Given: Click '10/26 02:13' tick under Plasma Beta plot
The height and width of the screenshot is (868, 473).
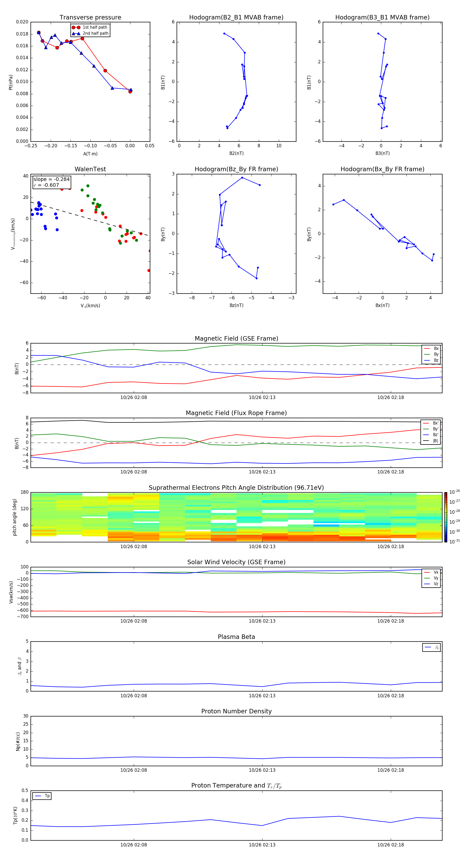Looking at the screenshot, I should [x=262, y=696].
